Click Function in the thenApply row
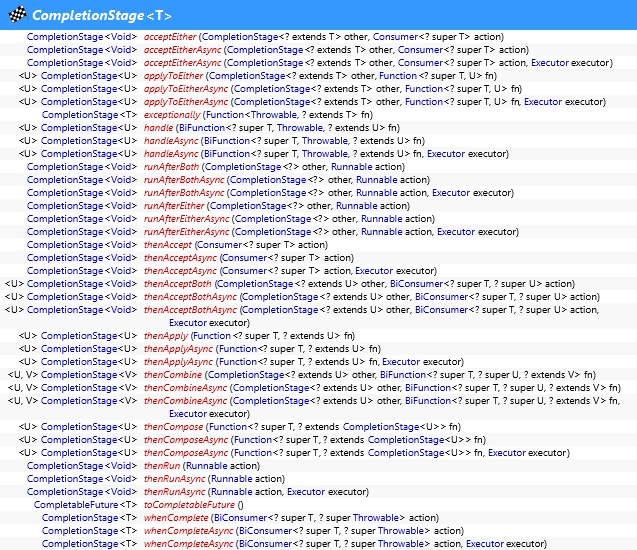This screenshot has width=637, height=550. [212, 336]
